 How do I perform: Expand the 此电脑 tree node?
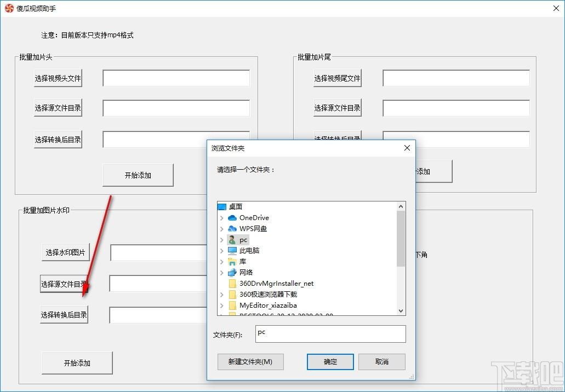click(221, 251)
